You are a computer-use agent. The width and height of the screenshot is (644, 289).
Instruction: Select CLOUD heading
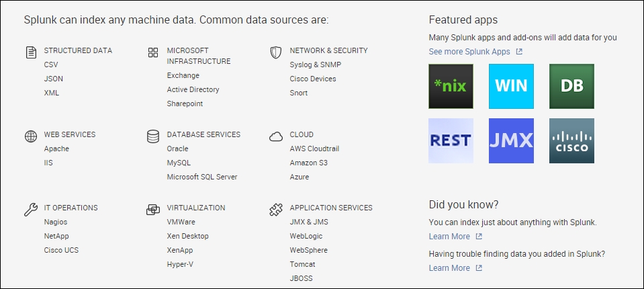point(302,134)
